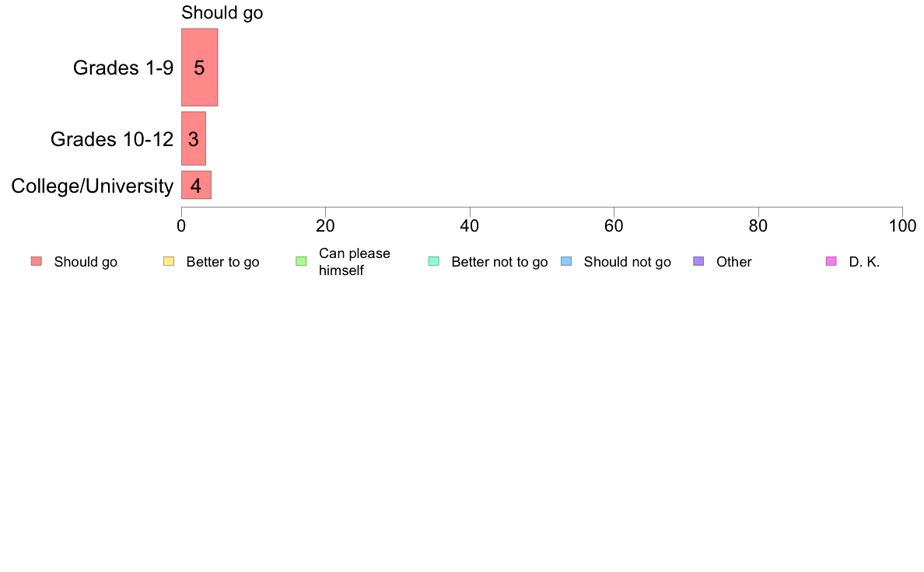Toggle the 'Should not go' legend swatch
Viewport: 924px width, 572px height.
click(x=566, y=261)
